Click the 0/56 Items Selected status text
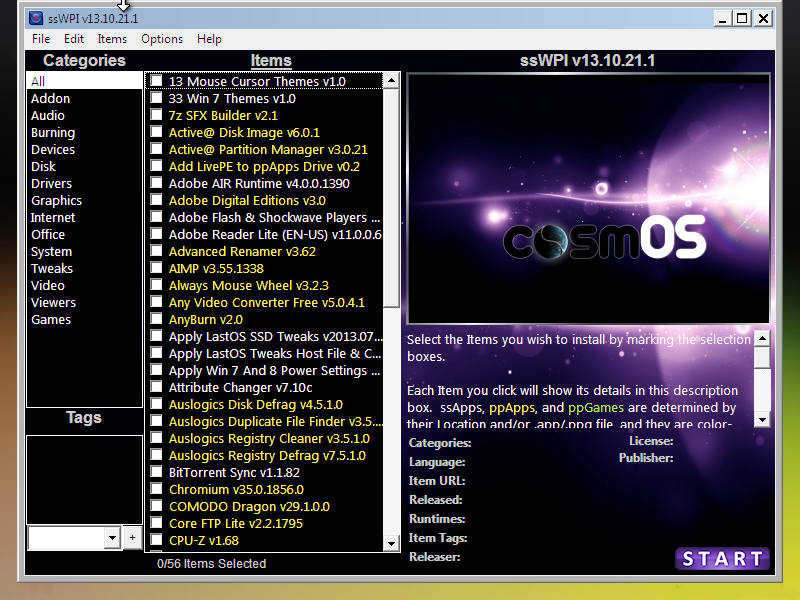This screenshot has height=600, width=800. (x=212, y=563)
